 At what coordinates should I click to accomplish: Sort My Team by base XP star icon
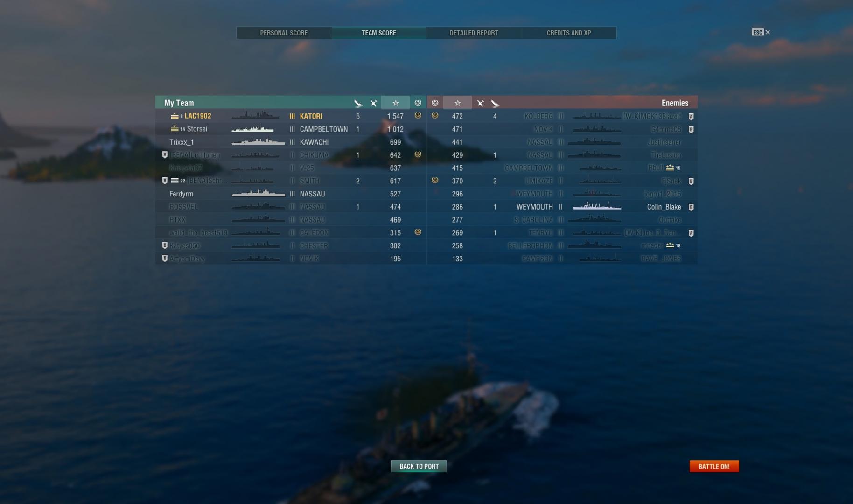pos(395,103)
